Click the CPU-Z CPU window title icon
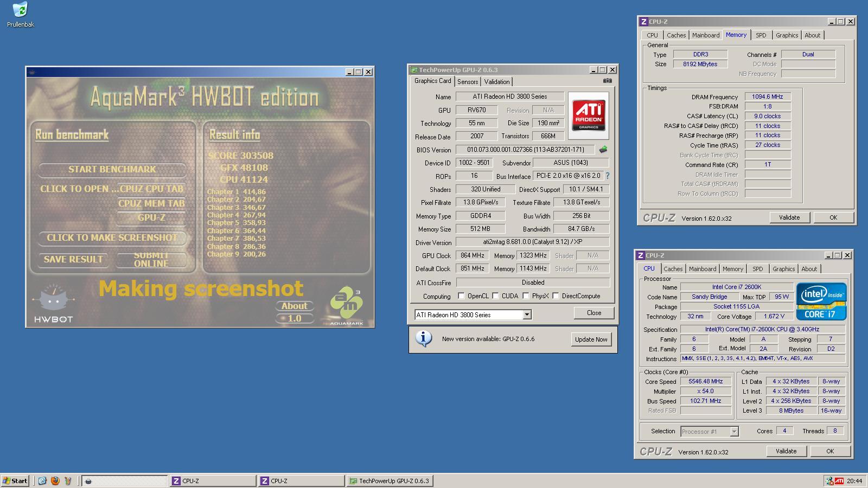This screenshot has height=488, width=868. click(x=641, y=255)
